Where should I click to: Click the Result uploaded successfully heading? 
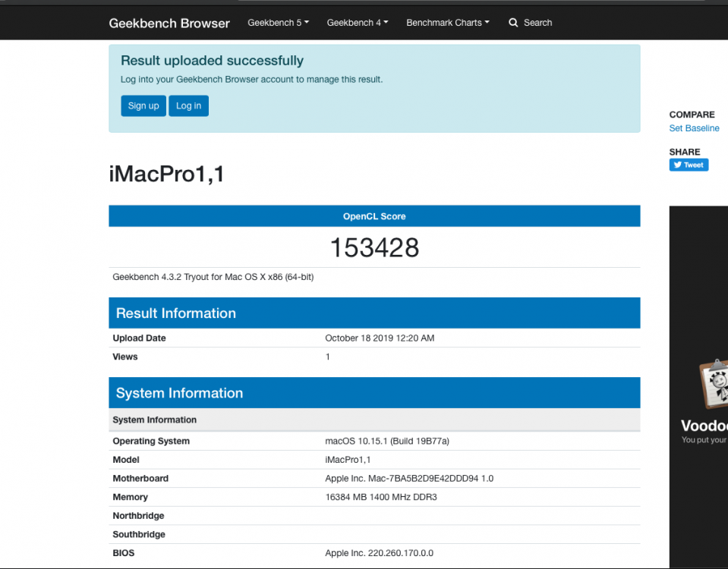point(213,61)
